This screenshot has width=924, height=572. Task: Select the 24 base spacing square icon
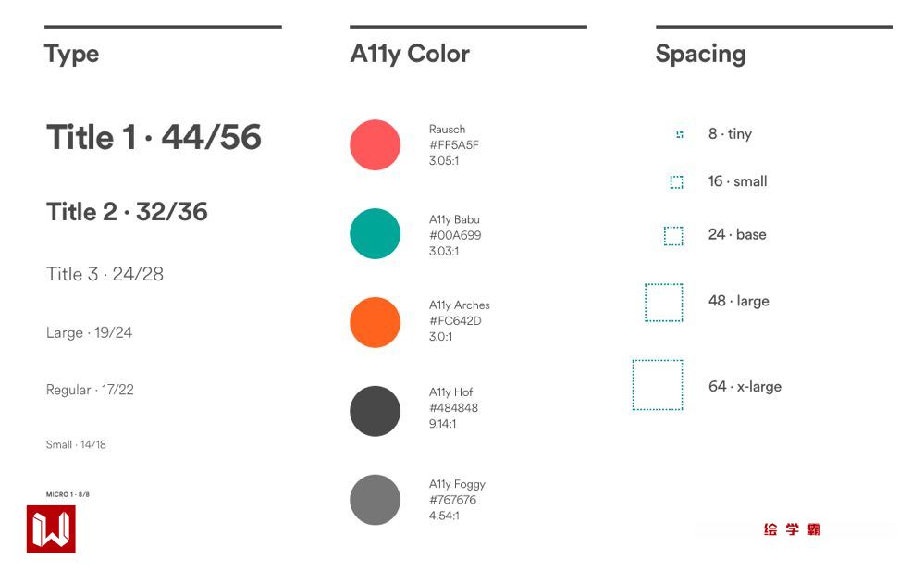pos(673,236)
